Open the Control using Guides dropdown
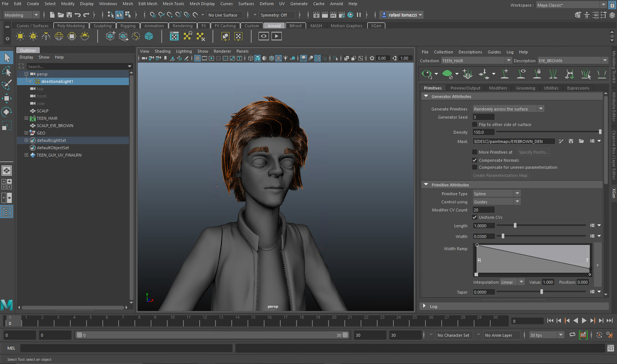The height and width of the screenshot is (364, 617). click(497, 202)
